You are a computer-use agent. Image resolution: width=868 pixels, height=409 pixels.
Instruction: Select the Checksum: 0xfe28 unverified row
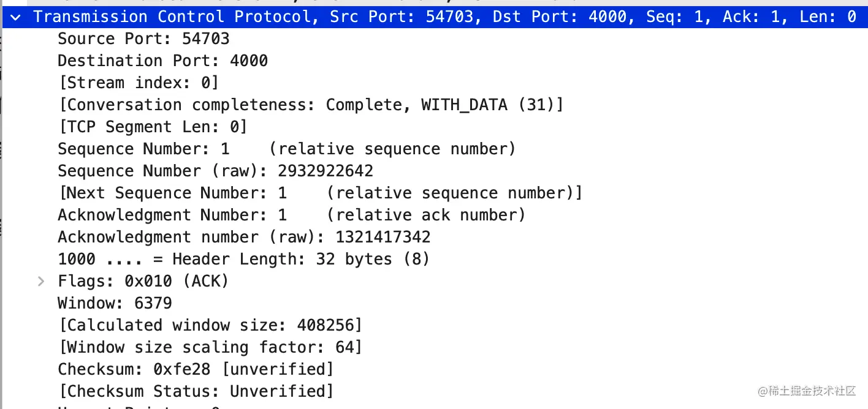click(x=195, y=369)
